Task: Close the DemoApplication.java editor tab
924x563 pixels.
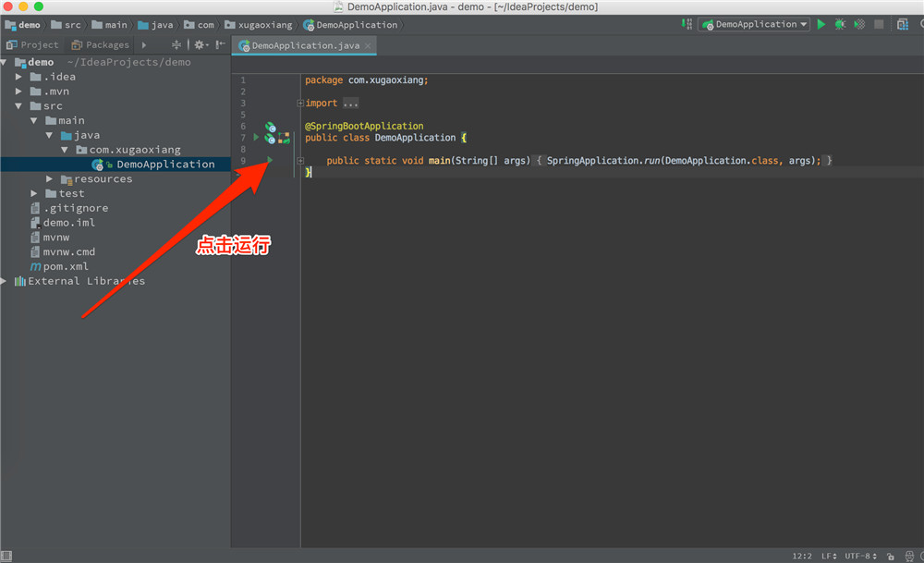Action: [369, 45]
